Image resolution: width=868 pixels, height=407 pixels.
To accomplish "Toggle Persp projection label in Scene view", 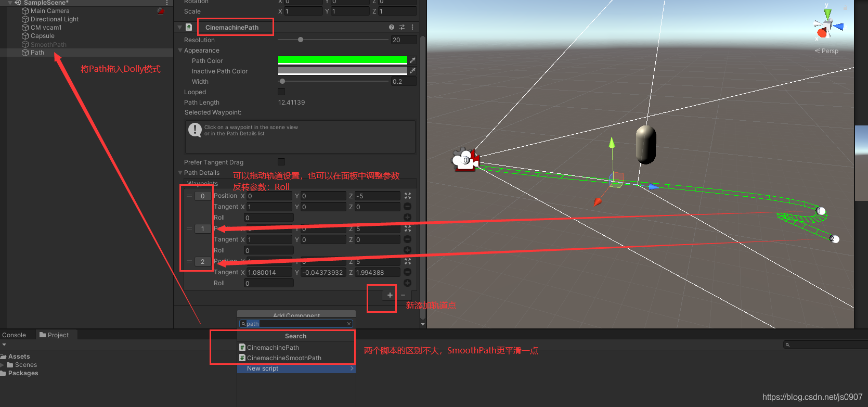I will pos(826,51).
